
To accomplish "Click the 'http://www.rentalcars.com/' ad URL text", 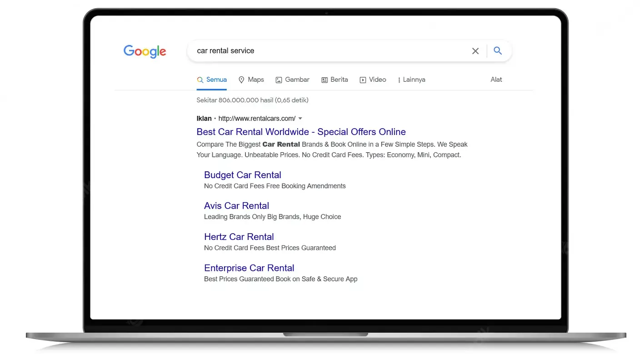I will pos(257,119).
